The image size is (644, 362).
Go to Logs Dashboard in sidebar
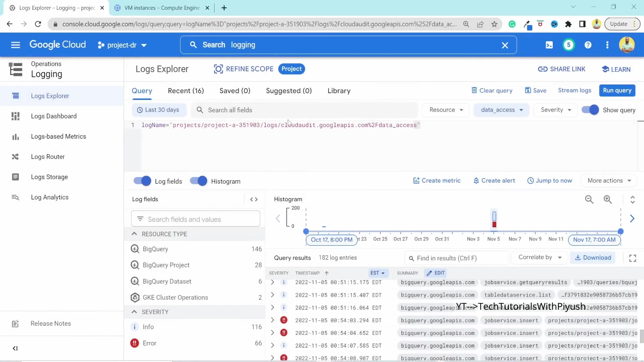tap(54, 116)
